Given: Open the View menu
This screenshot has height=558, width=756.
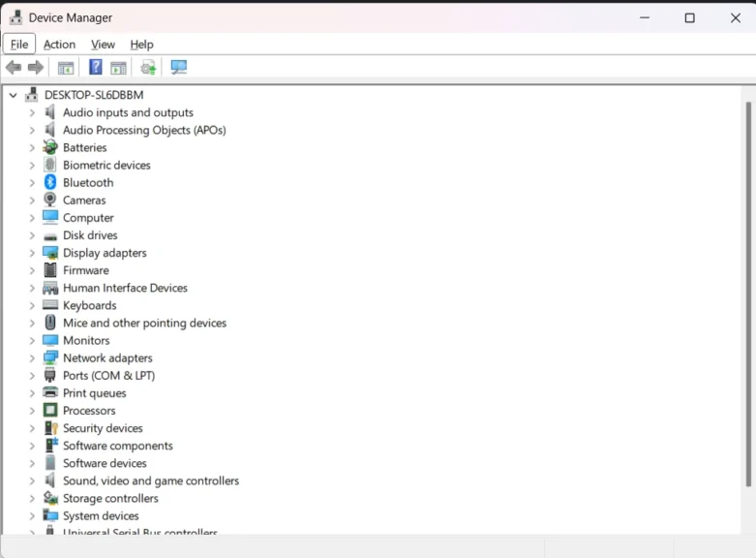Looking at the screenshot, I should (103, 45).
